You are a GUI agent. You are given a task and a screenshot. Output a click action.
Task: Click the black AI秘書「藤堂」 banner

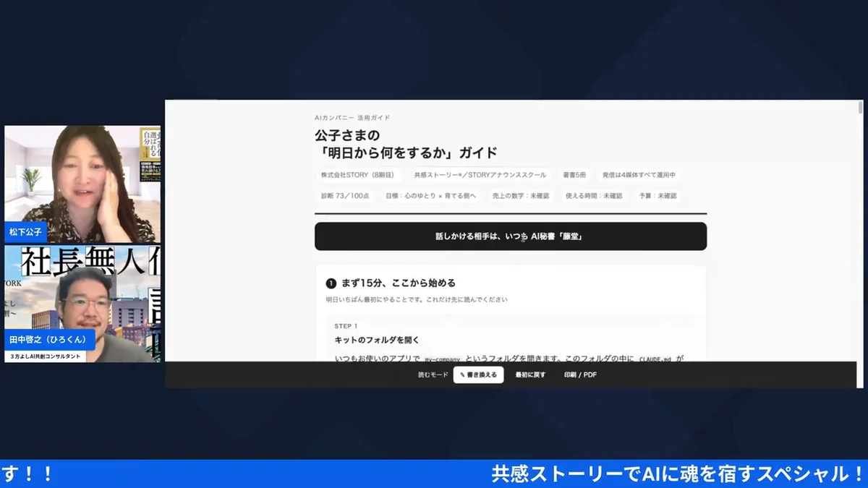coord(511,236)
